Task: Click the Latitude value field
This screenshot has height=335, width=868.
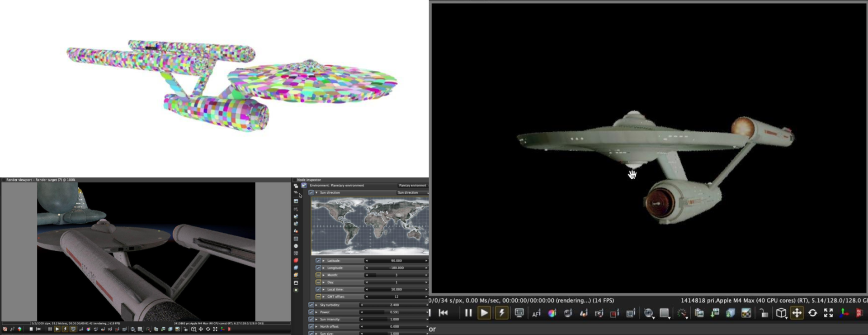Action: point(396,261)
